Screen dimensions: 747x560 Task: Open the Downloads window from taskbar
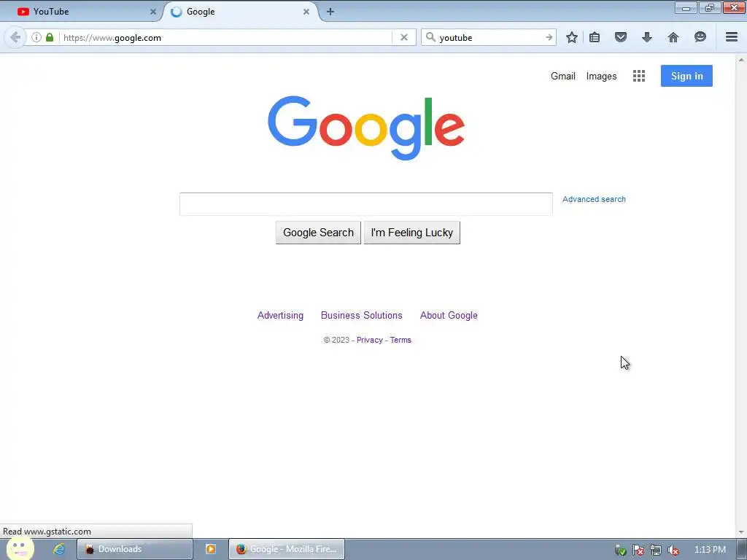(x=135, y=549)
